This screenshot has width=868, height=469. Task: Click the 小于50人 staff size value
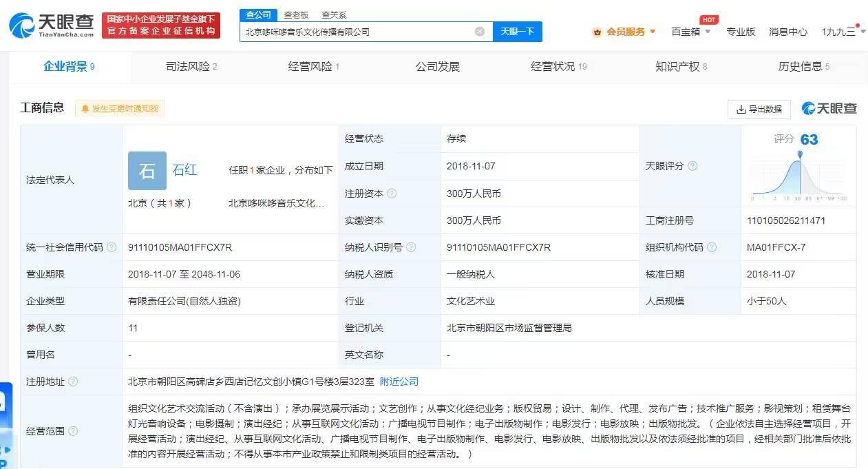click(x=767, y=301)
